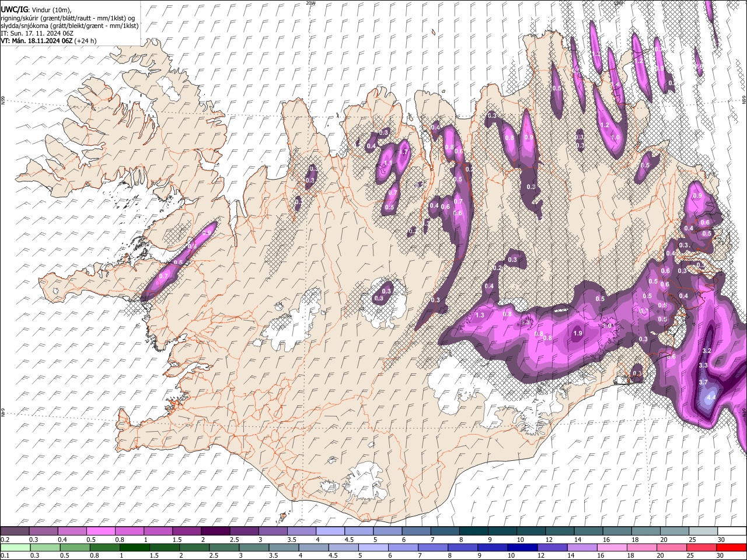The image size is (747, 560).
Task: Pick the white swatch labeled 30 in snow legend
Action: tap(732, 531)
